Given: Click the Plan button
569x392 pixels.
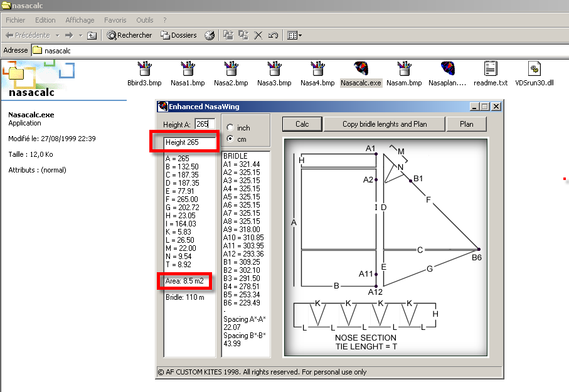Looking at the screenshot, I should pos(466,124).
